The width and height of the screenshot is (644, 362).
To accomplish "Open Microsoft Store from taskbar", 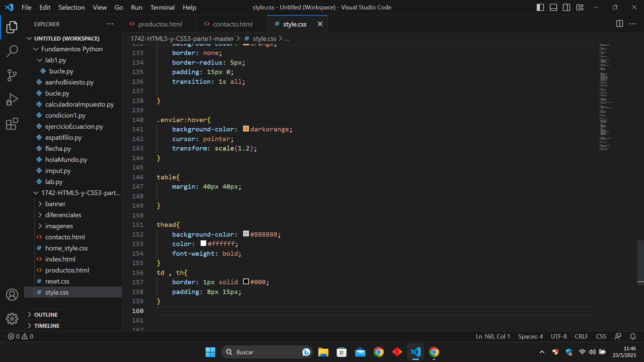I will [x=341, y=352].
